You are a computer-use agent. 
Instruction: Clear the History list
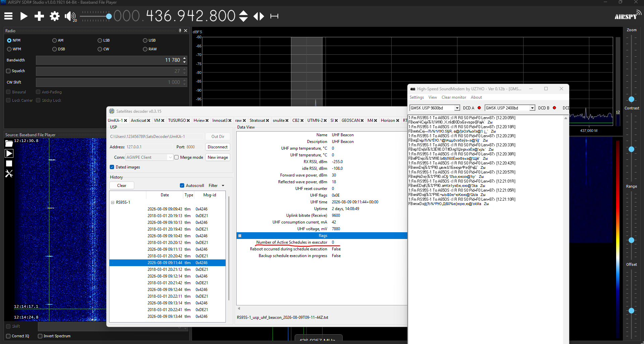(x=121, y=186)
